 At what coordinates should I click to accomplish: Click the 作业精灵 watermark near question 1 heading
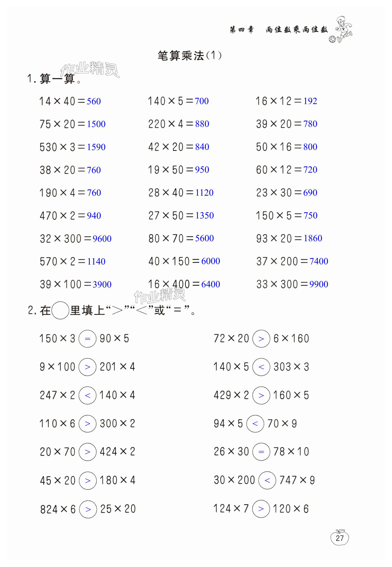[90, 69]
